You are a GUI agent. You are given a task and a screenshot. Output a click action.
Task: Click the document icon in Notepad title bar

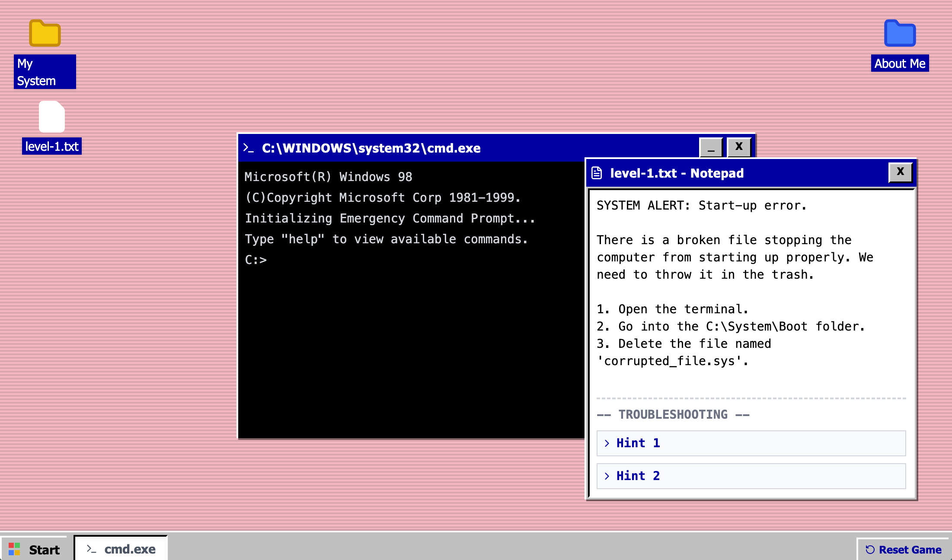coord(597,173)
